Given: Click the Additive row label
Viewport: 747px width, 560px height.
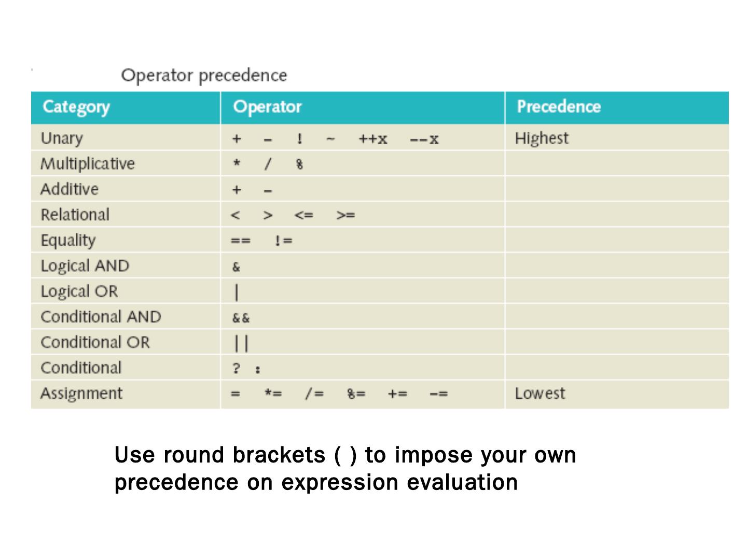Looking at the screenshot, I should coord(70,189).
